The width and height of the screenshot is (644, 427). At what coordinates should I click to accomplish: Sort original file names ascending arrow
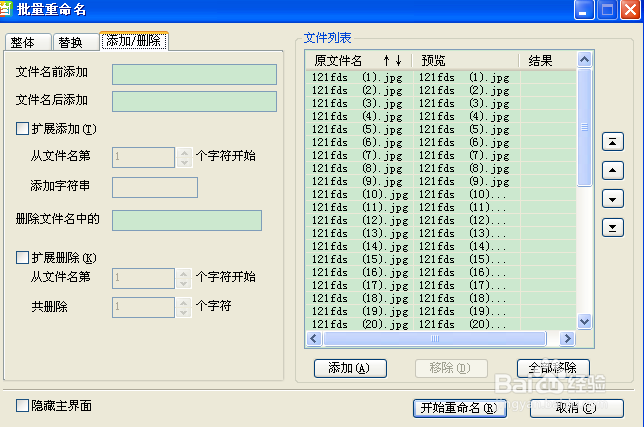click(x=386, y=61)
